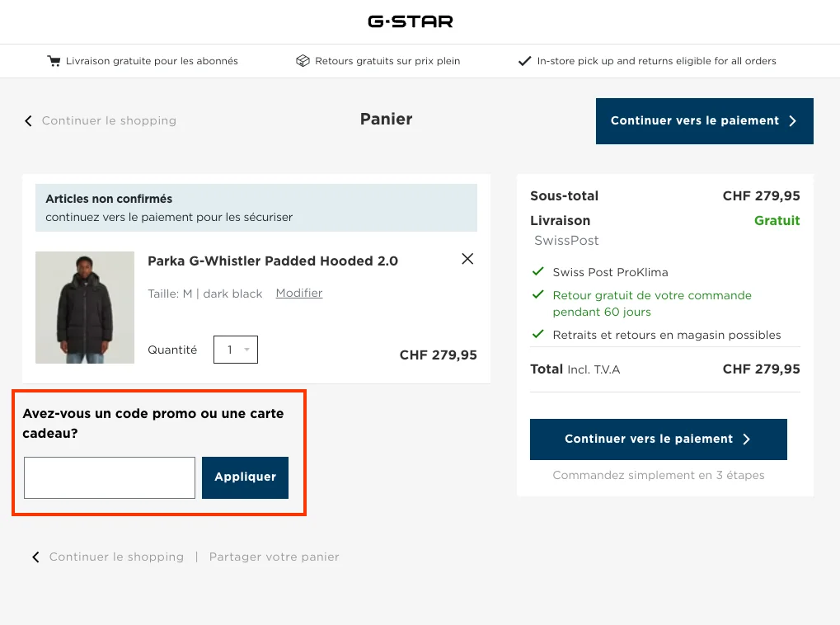840x625 pixels.
Task: Select the Modifier link
Action: pyautogui.click(x=298, y=293)
